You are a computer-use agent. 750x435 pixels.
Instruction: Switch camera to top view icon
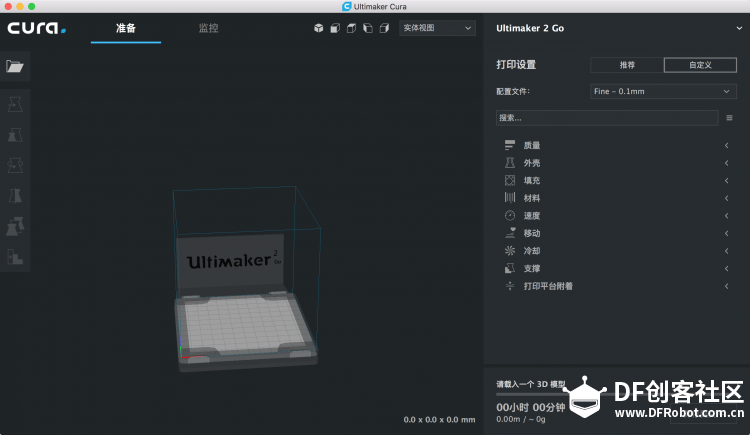point(351,28)
